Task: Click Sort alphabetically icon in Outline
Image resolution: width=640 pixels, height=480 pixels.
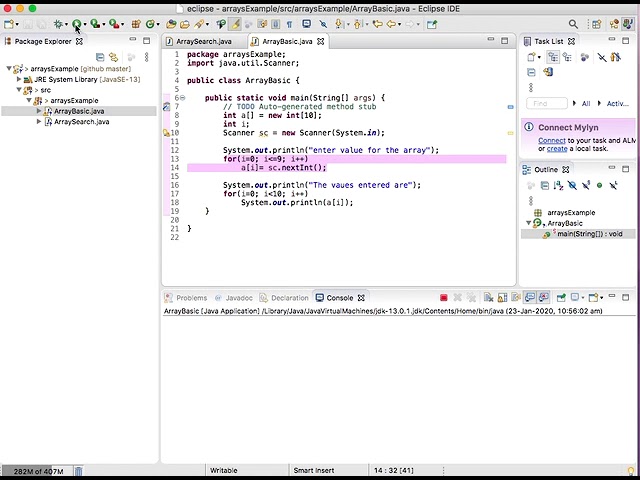Action: pos(558,186)
